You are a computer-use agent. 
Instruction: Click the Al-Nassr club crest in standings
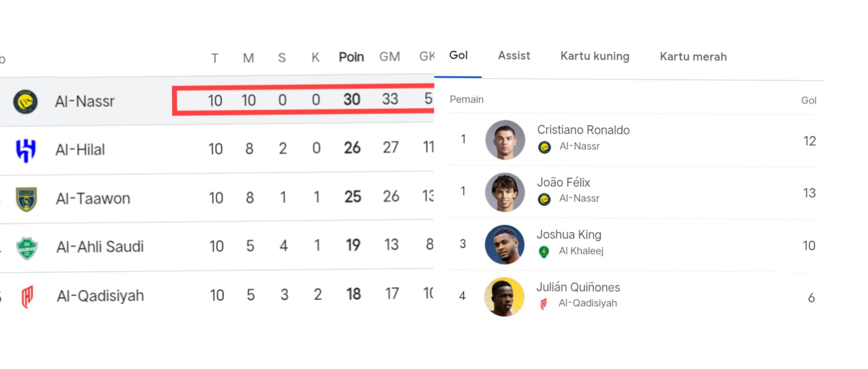click(25, 102)
